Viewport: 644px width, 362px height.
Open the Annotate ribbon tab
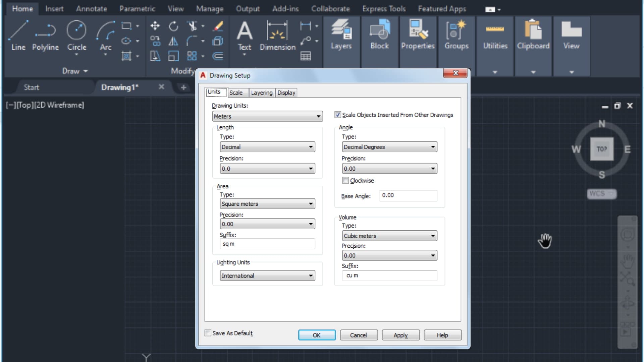[91, 9]
